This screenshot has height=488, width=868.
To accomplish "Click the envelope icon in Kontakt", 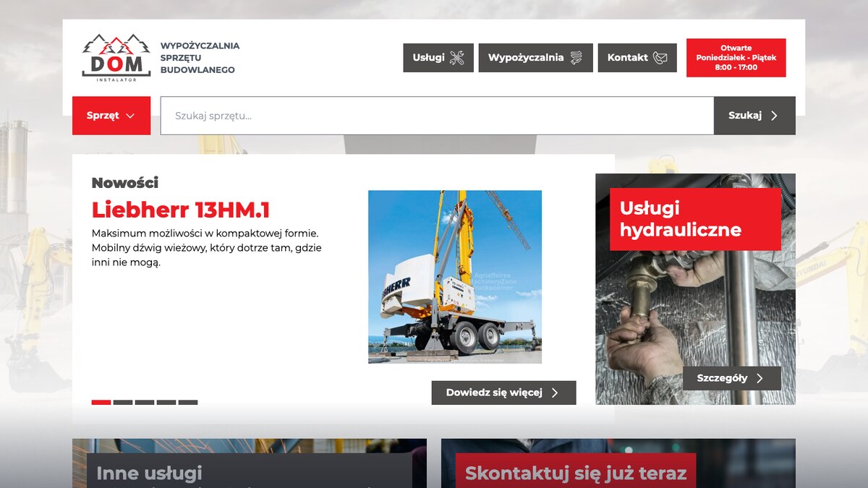I will point(660,58).
